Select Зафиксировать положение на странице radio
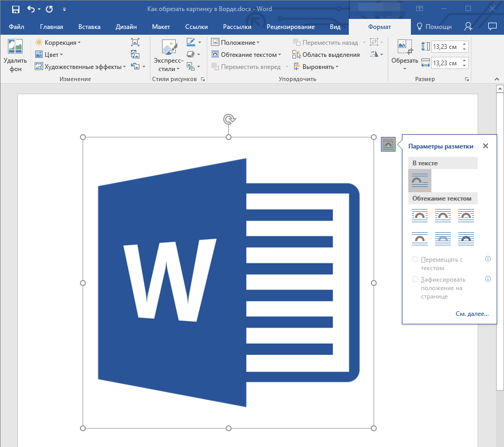The image size is (504, 447). click(415, 279)
